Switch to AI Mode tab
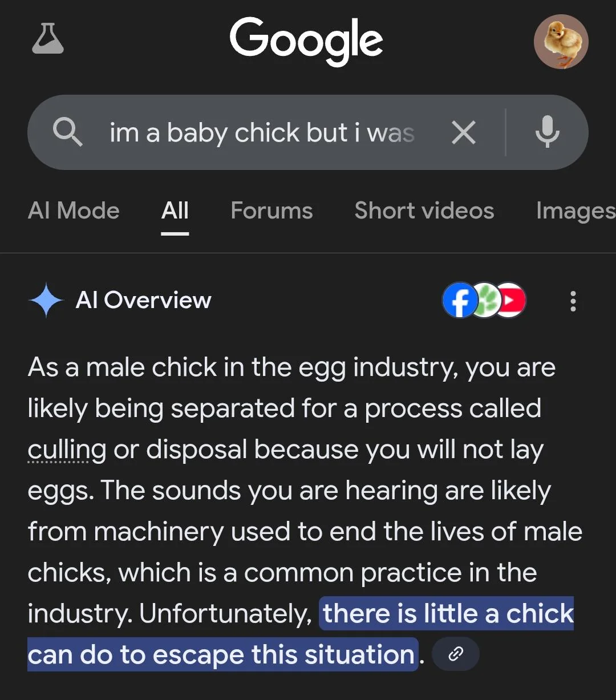 tap(74, 211)
